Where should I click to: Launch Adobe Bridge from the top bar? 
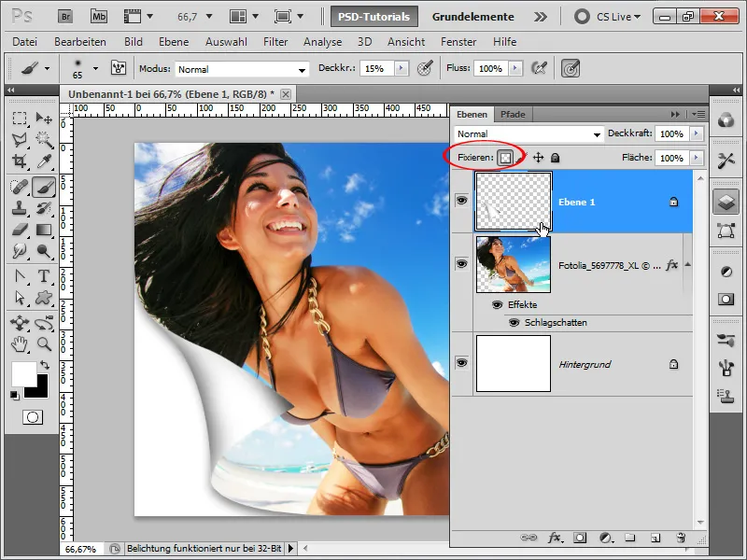65,17
